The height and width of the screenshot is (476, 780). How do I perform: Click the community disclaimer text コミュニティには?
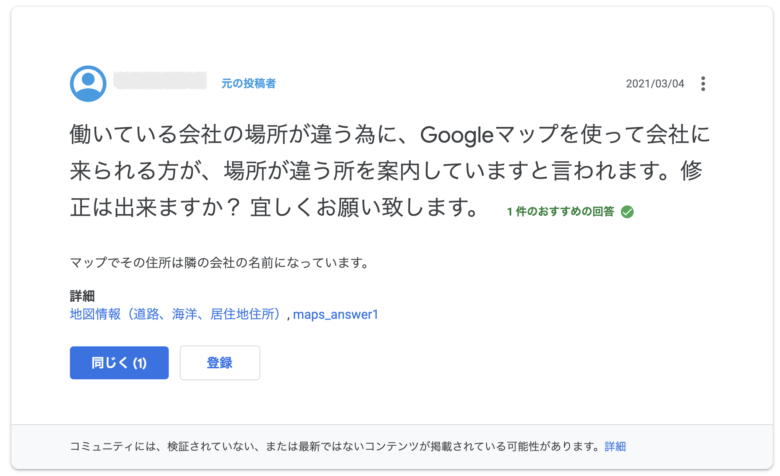pyautogui.click(x=336, y=447)
